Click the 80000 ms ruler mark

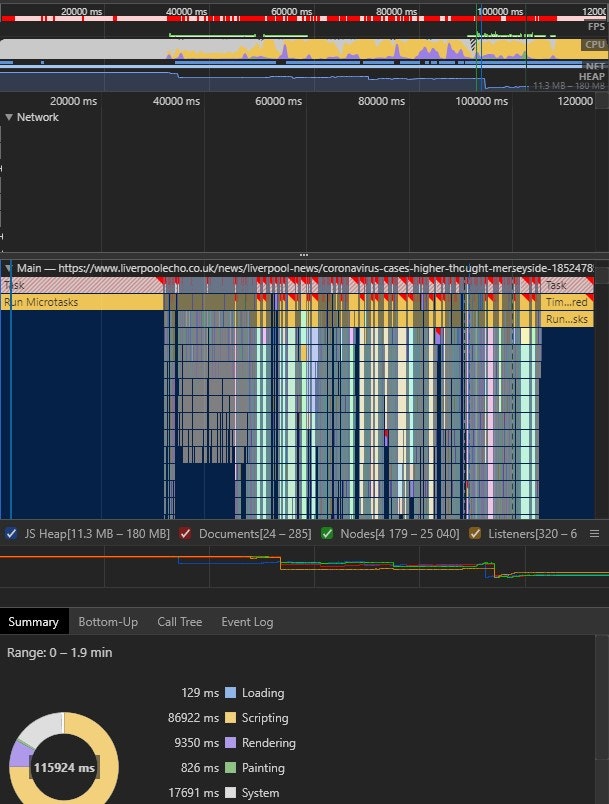381,101
